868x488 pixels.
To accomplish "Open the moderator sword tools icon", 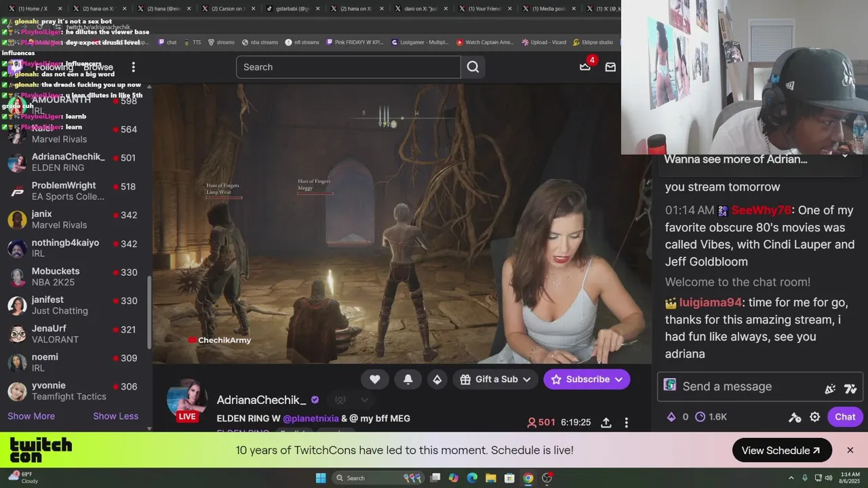I will click(795, 417).
